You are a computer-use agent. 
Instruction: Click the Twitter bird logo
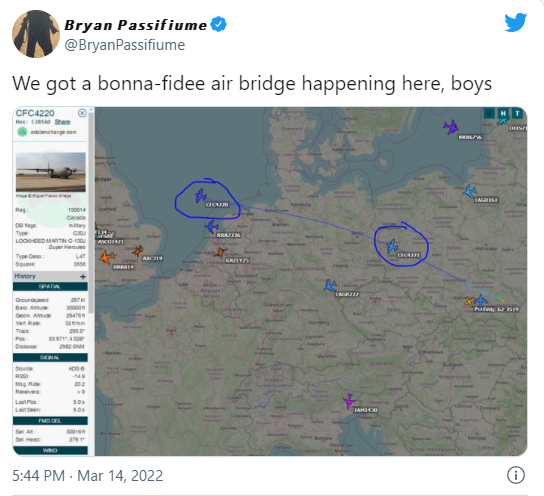click(516, 23)
